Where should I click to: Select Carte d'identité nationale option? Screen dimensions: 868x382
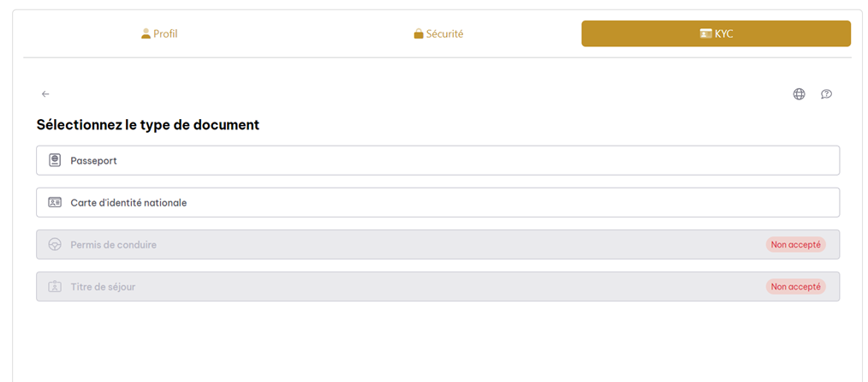click(x=437, y=203)
